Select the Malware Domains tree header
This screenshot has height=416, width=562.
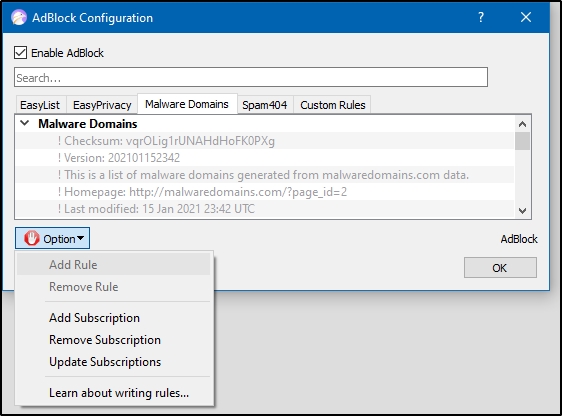click(x=88, y=124)
